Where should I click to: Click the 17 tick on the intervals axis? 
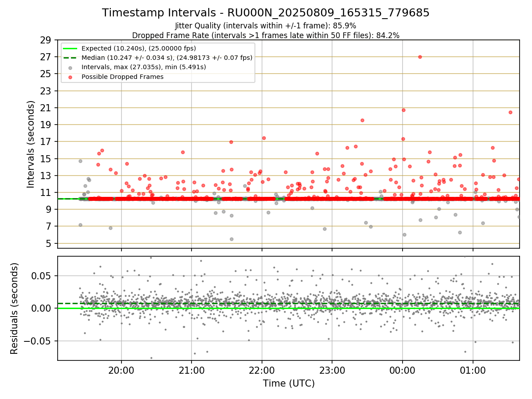pyautogui.click(x=46, y=141)
